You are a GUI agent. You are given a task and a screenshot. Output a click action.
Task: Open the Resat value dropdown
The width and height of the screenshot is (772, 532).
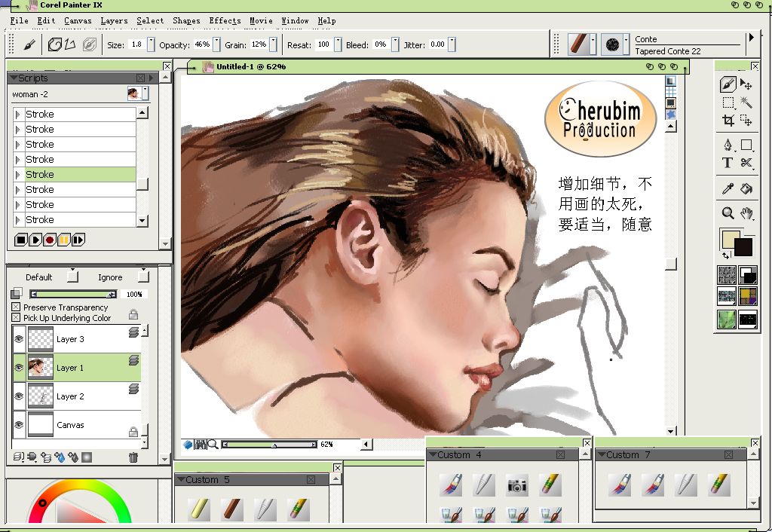338,44
